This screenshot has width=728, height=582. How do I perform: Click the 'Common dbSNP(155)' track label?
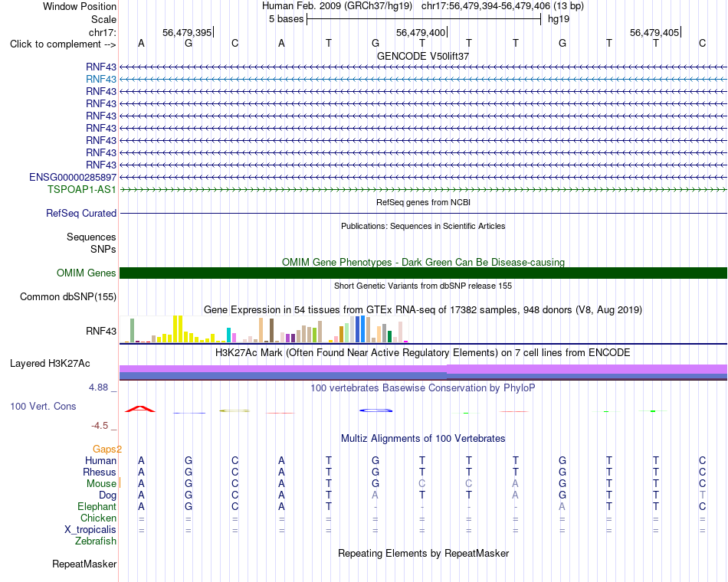click(67, 296)
